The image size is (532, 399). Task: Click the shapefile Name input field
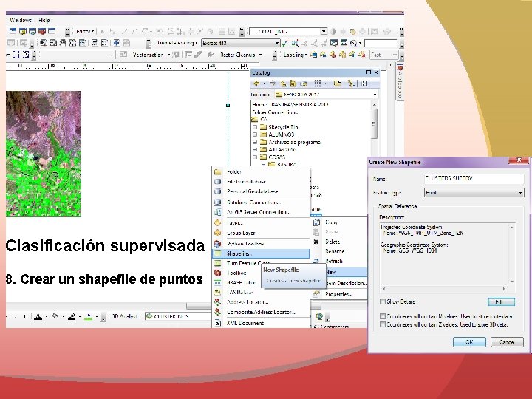click(474, 179)
